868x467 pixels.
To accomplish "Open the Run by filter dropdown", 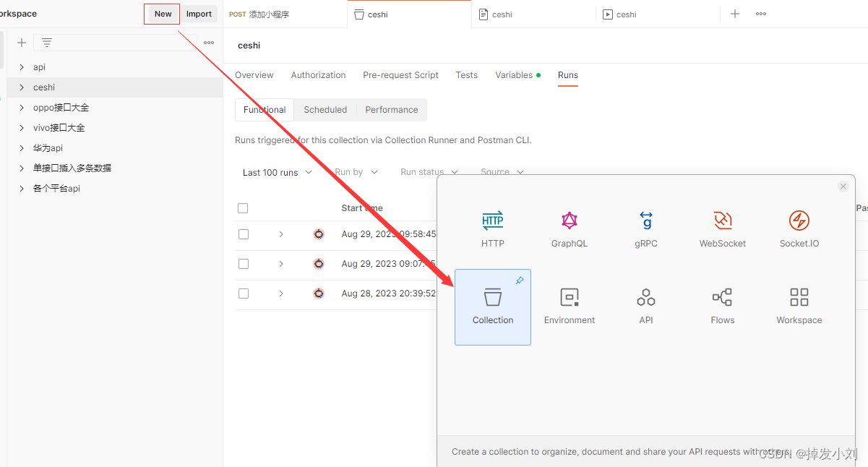I will click(x=356, y=172).
